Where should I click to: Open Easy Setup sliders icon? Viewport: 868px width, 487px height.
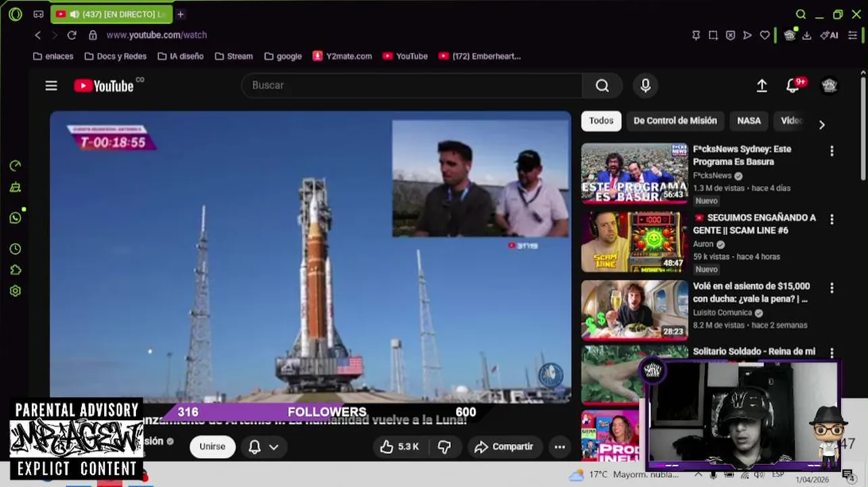coord(852,35)
